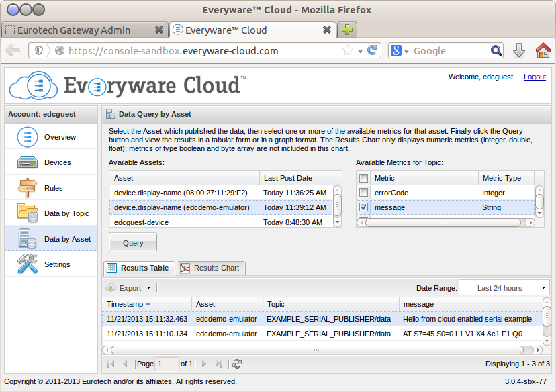Viewport: 556px width, 392px height.
Task: Go to first results page
Action: pos(111,364)
